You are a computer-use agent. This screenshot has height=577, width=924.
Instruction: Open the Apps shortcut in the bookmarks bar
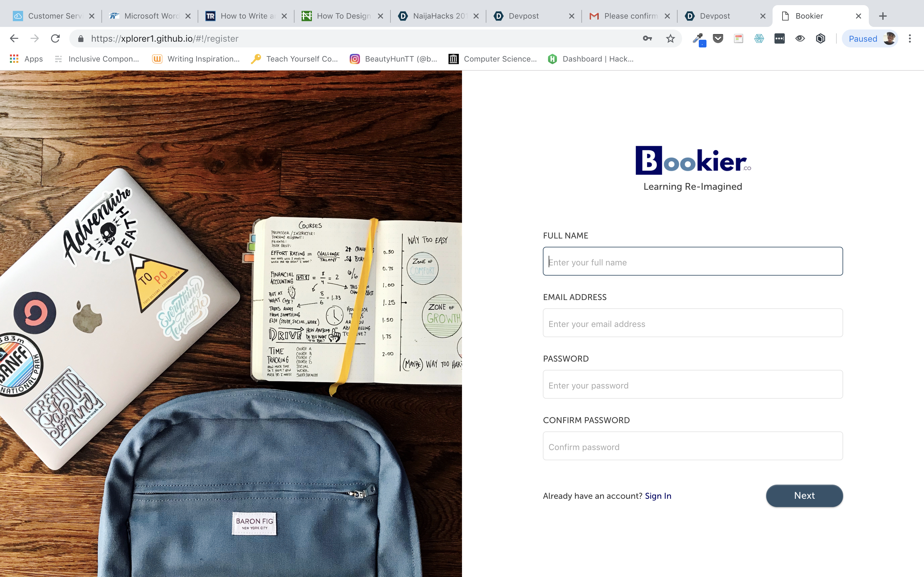pos(26,59)
